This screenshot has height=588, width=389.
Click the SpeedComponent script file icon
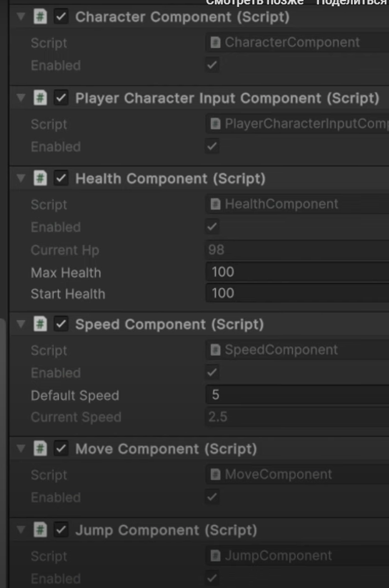coord(215,350)
